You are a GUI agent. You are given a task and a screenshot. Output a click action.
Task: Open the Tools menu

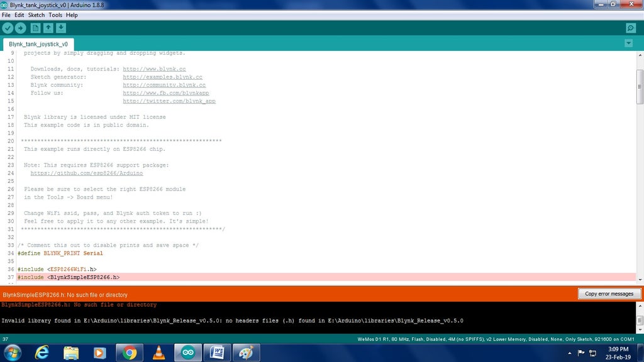point(55,15)
